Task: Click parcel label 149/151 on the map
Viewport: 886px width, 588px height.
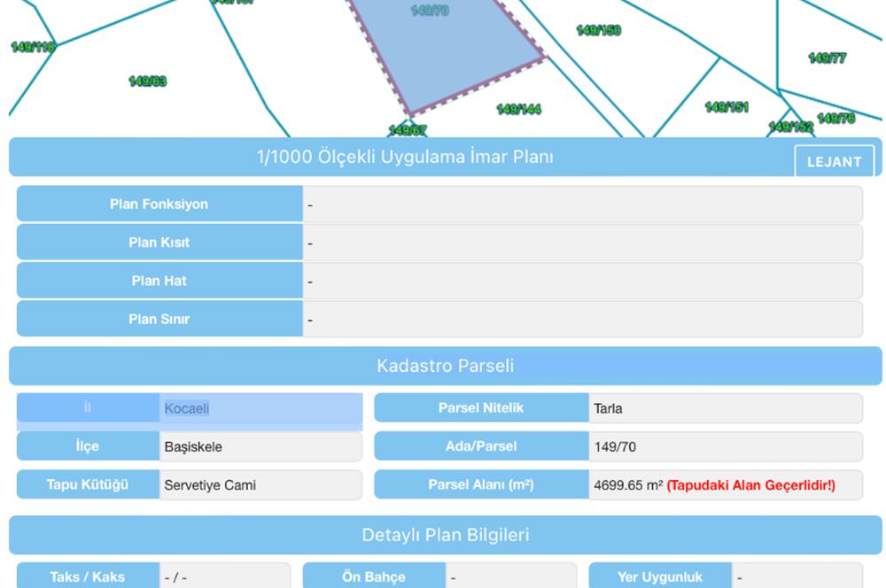Action: (727, 107)
